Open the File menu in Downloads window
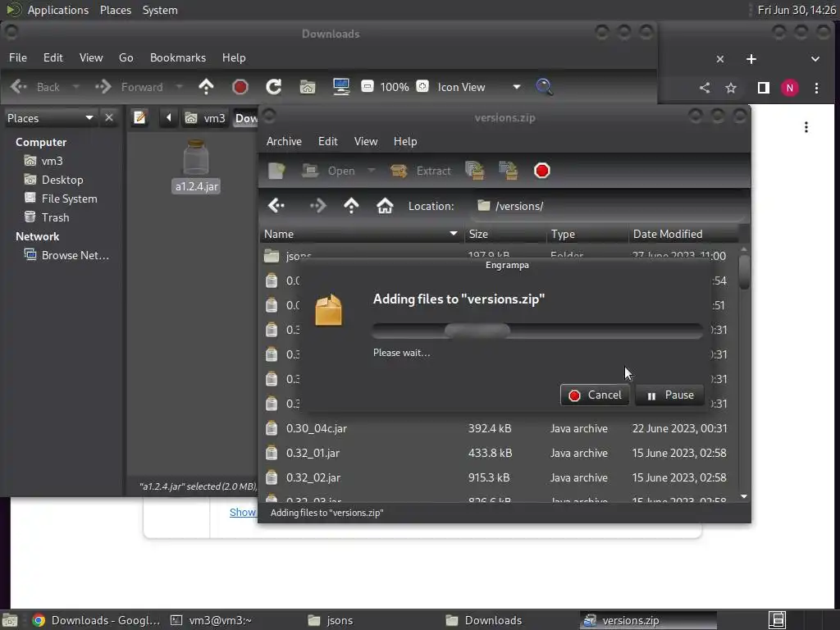Viewport: 840px width, 630px height. [18, 58]
